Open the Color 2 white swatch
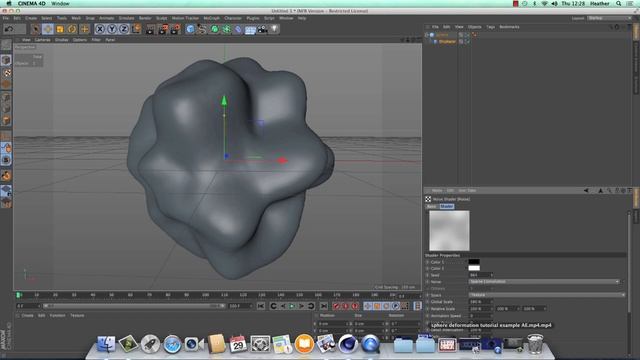The width and height of the screenshot is (640, 360). click(x=474, y=268)
